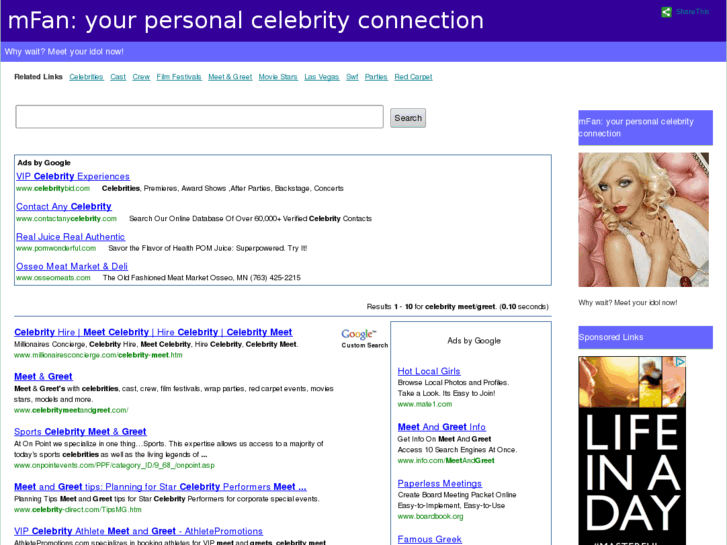Open the Hot Local Girls ad link

(x=429, y=371)
